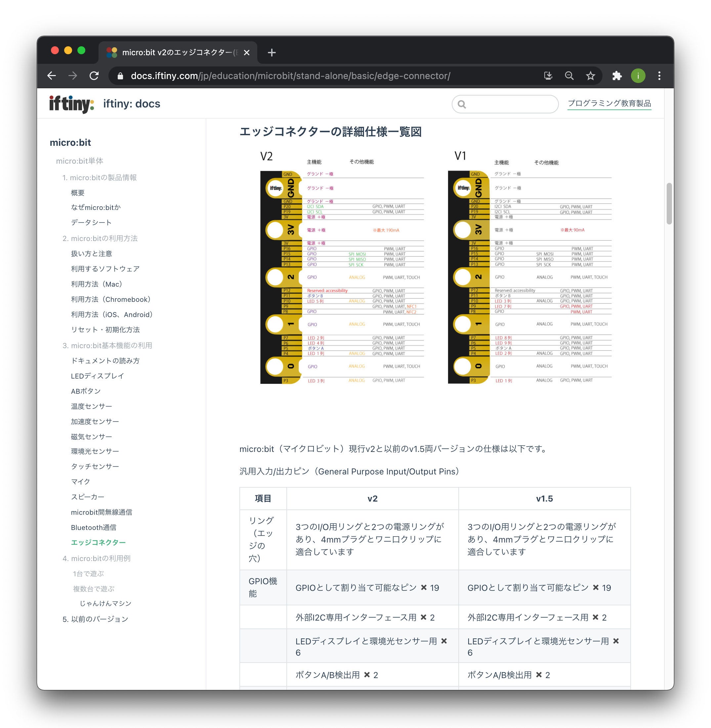Reload the page with refresh icon

point(94,76)
